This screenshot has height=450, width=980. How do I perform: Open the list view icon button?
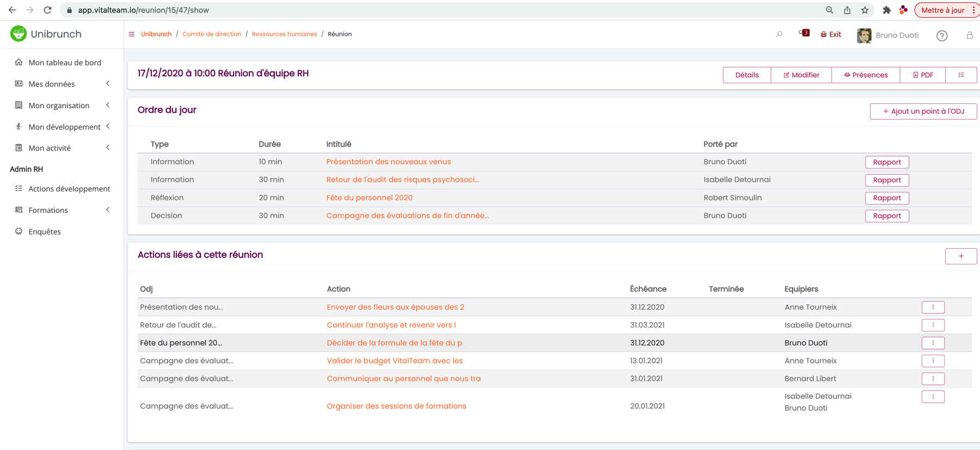click(x=961, y=75)
